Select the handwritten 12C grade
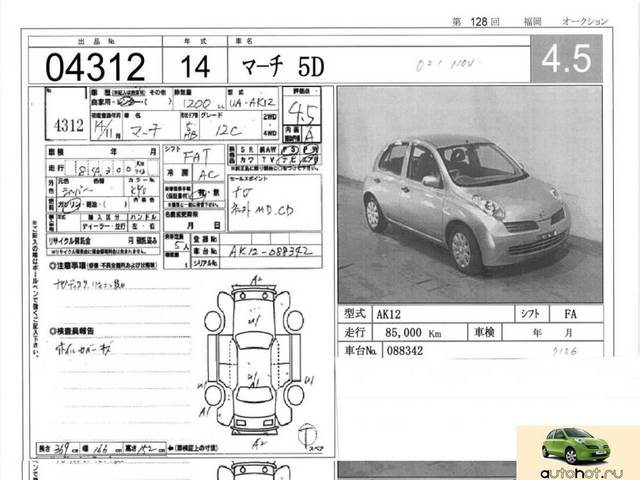The image size is (640, 480). coord(227,131)
